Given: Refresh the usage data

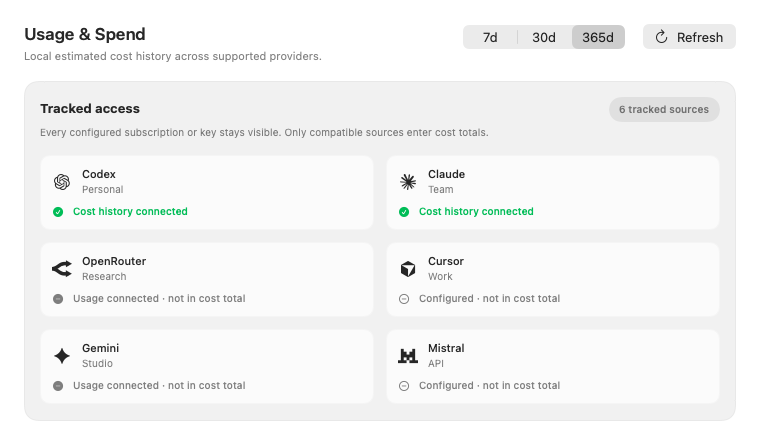Looking at the screenshot, I should coord(689,37).
